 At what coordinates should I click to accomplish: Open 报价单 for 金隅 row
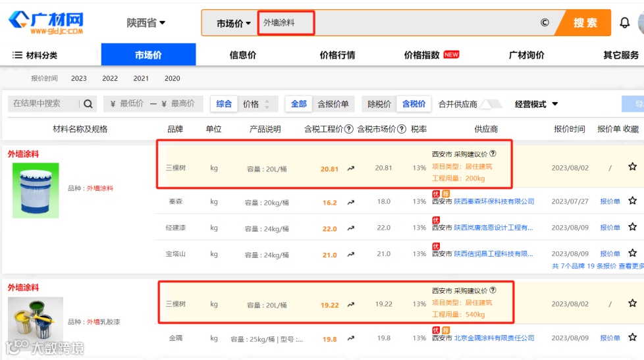[610, 338]
